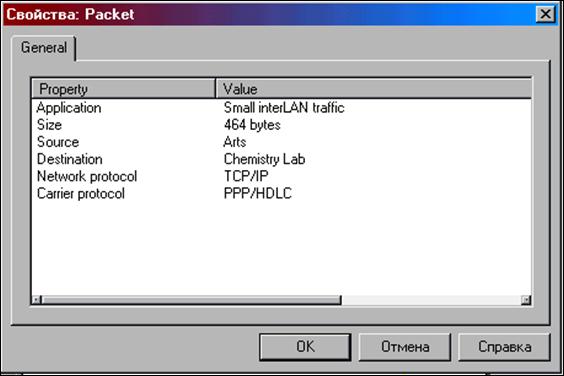Click the PPP/HDLC value
Image resolution: width=564 pixels, height=376 pixels.
point(258,194)
